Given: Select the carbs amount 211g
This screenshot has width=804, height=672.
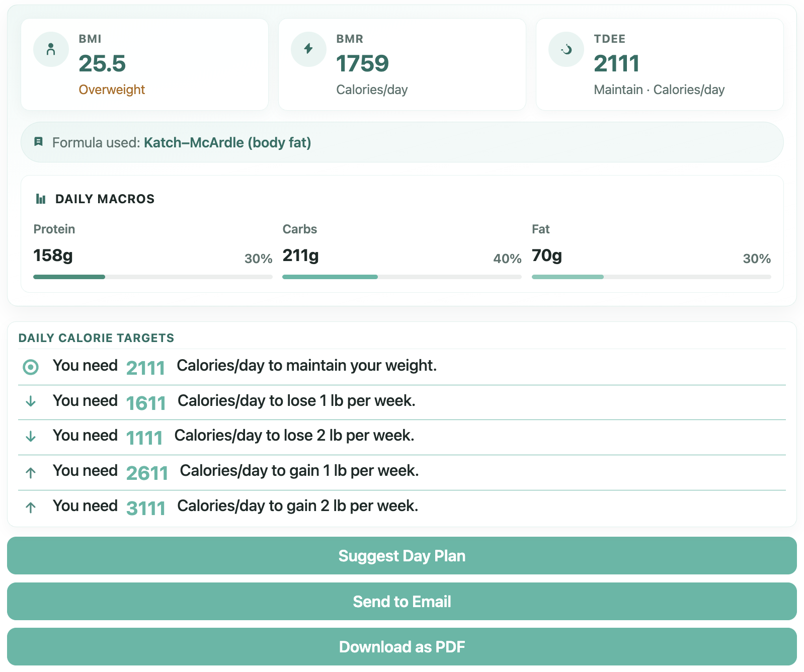Looking at the screenshot, I should click(x=300, y=256).
